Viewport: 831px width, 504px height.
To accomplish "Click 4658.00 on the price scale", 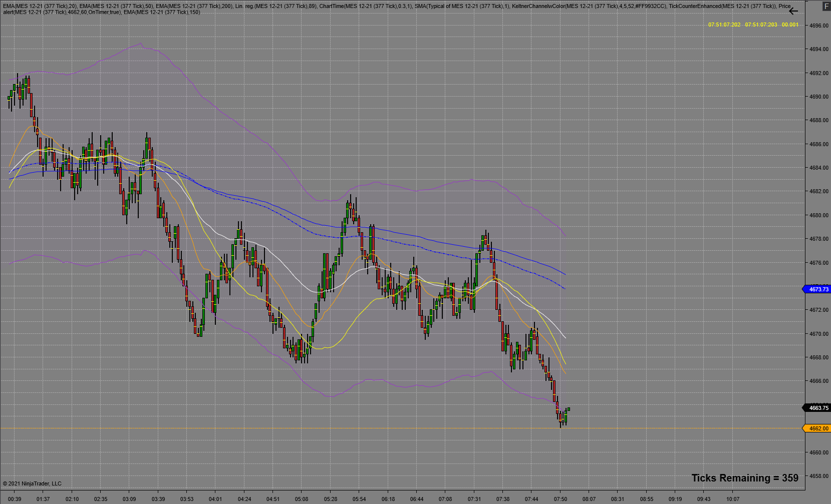I will coord(819,476).
